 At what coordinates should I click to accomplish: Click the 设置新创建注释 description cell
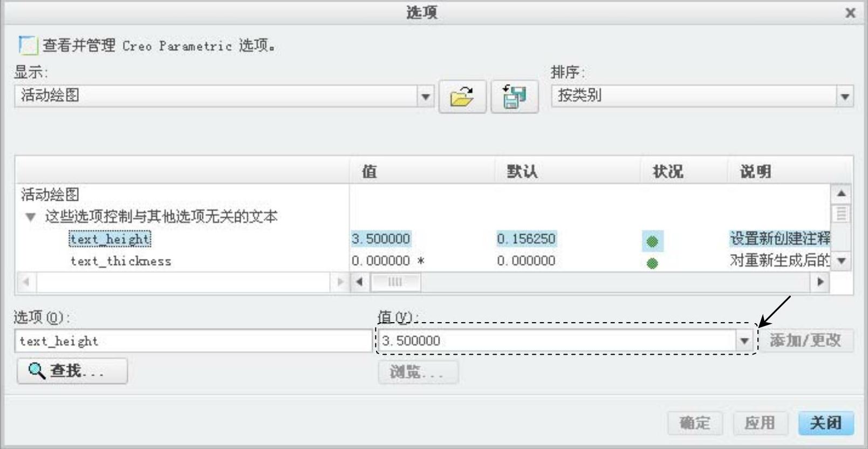coord(780,239)
